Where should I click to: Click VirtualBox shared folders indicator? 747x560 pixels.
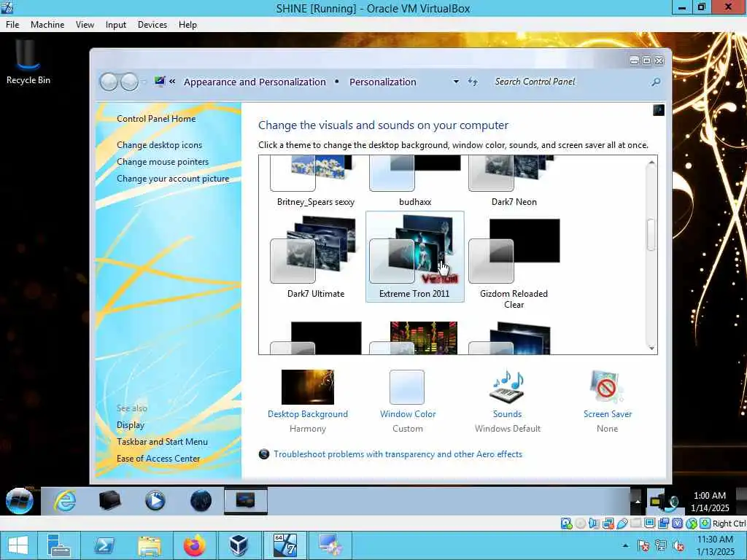click(636, 524)
